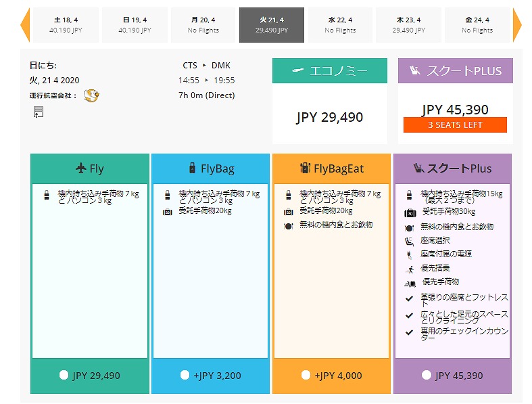532x404 pixels.
Task: Click the airplane icon in Fly header
Action: tap(80, 169)
